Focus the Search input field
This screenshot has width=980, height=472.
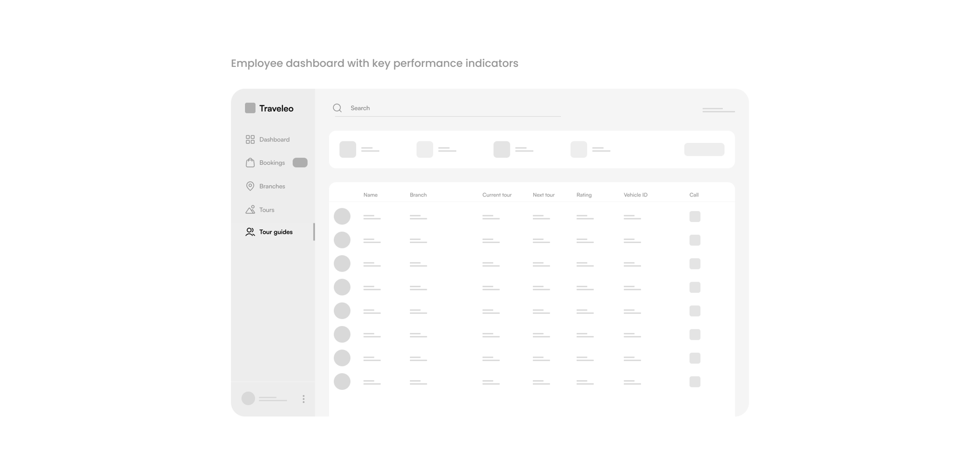pos(449,108)
